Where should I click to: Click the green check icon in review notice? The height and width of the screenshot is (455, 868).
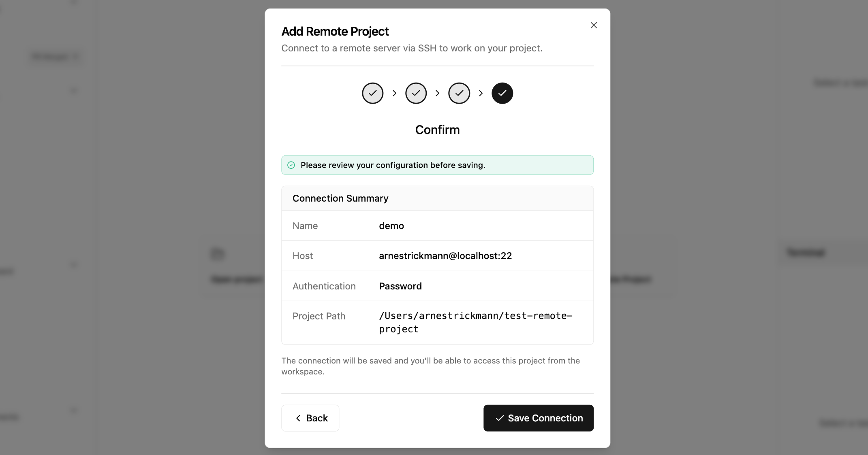click(x=291, y=165)
